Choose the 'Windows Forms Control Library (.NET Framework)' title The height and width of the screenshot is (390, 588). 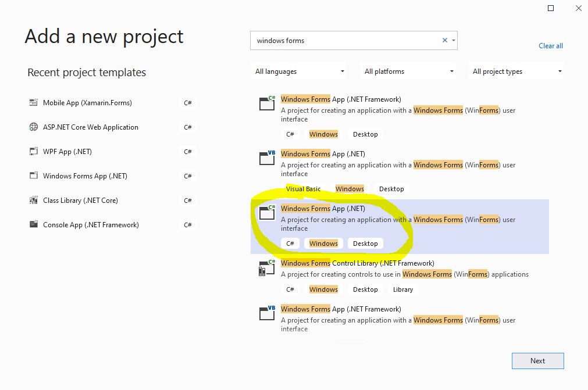(357, 263)
